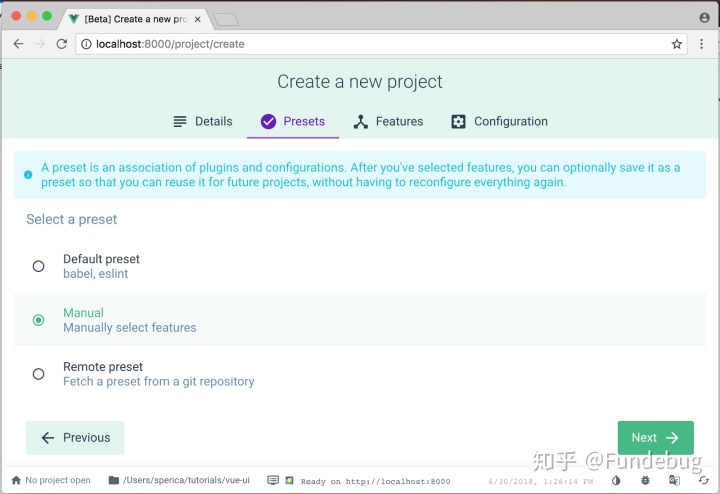720x494 pixels.
Task: Select the Default preset radio button
Action: (39, 266)
